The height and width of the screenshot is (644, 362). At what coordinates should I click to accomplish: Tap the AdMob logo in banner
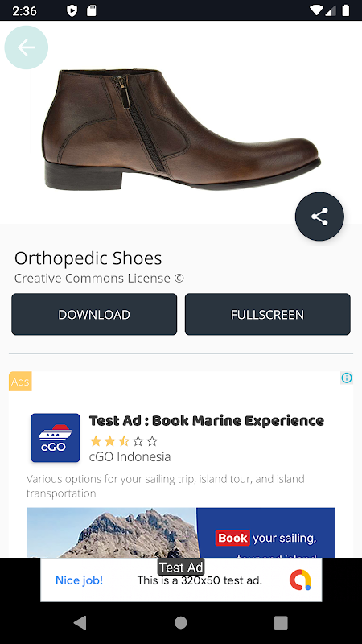[x=300, y=580]
